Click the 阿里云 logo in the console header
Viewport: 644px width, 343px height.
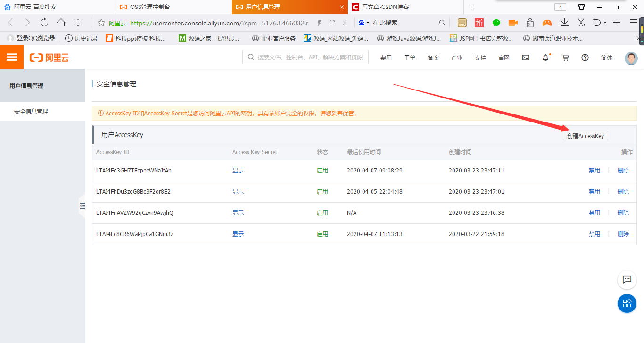pyautogui.click(x=49, y=57)
